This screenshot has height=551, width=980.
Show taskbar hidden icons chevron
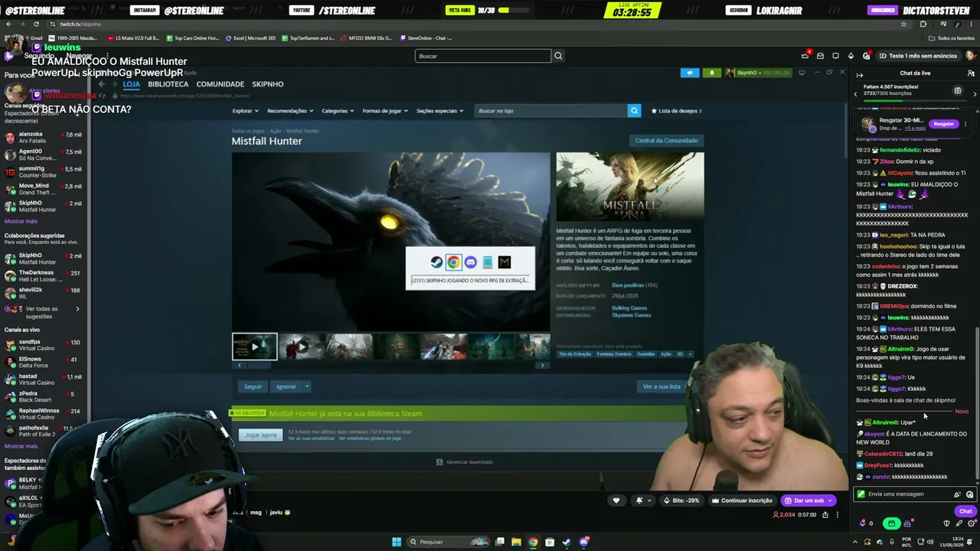click(x=856, y=542)
